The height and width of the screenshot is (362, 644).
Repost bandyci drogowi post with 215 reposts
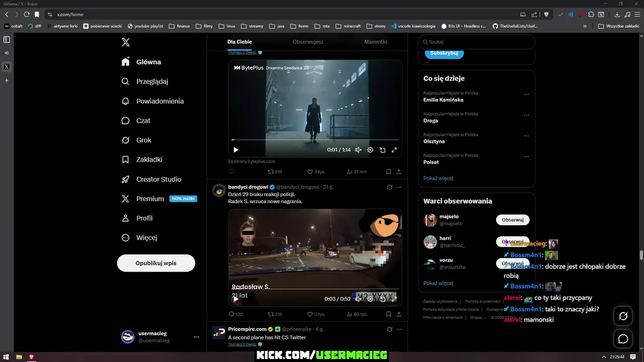pos(274,314)
